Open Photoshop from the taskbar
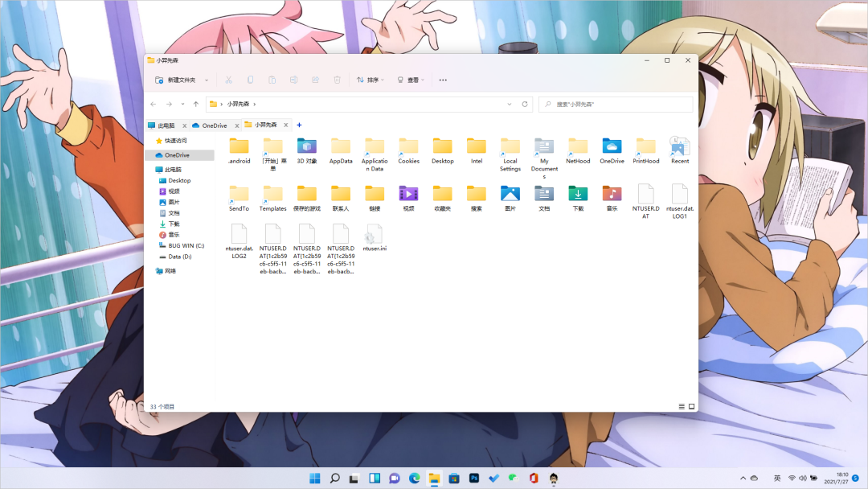868x489 pixels. click(474, 479)
